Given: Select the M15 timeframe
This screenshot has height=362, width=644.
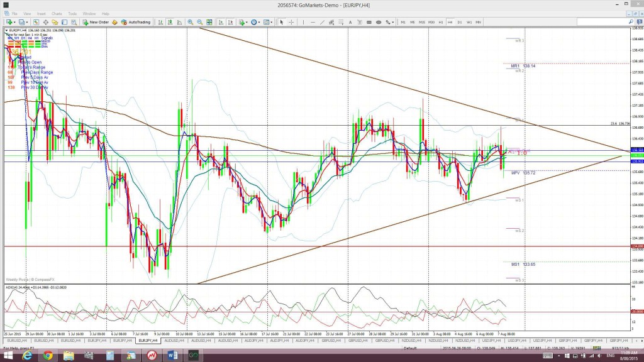Looking at the screenshot, I should tap(422, 22).
